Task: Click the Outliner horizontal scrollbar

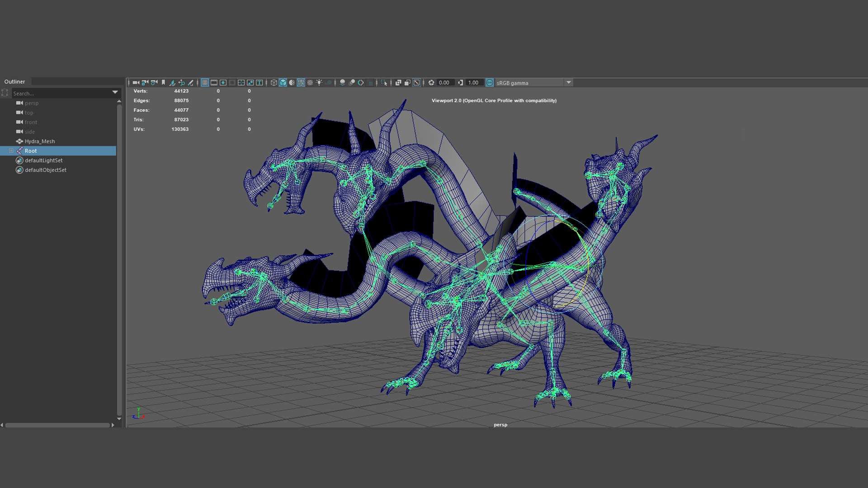Action: pyautogui.click(x=57, y=425)
